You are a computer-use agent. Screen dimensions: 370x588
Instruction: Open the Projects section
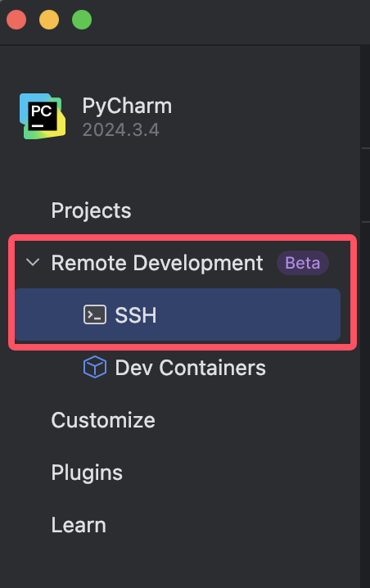[x=91, y=210]
